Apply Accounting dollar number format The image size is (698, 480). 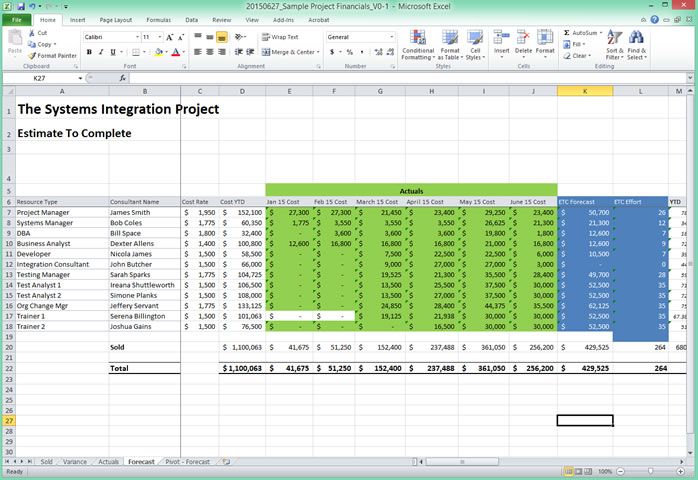[x=332, y=52]
